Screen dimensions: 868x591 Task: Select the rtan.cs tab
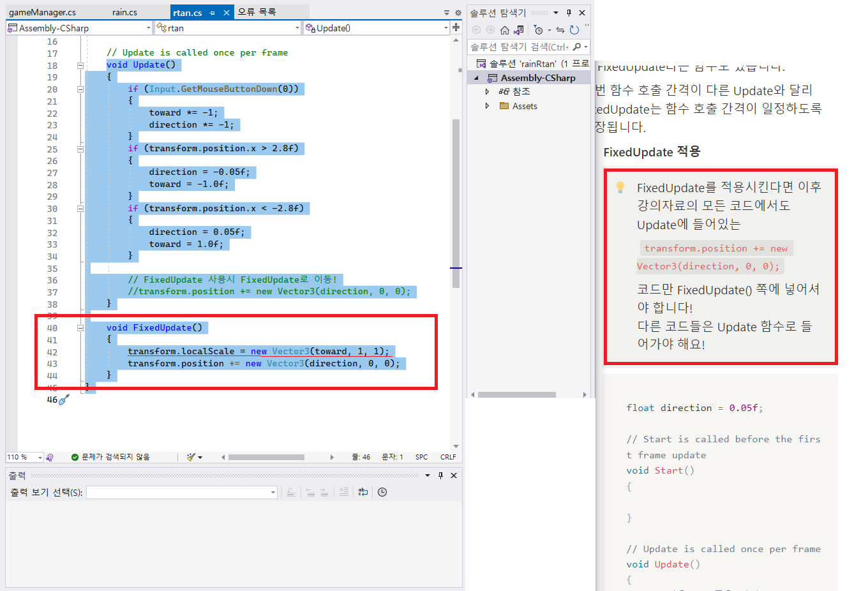click(x=188, y=12)
